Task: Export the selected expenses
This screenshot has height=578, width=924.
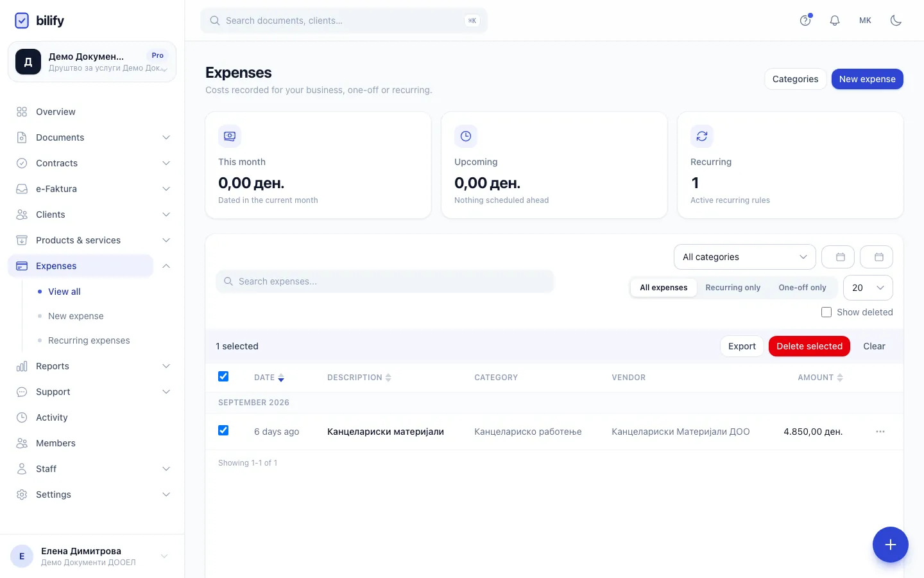Action: pyautogui.click(x=742, y=346)
